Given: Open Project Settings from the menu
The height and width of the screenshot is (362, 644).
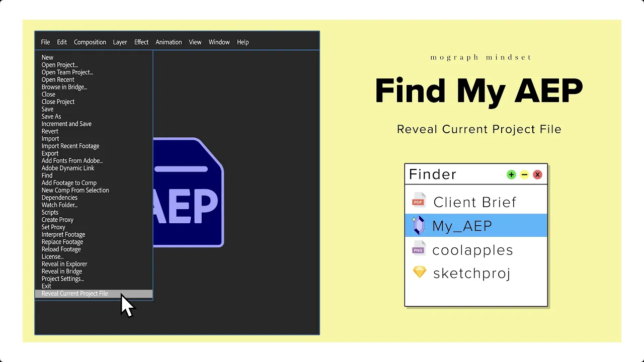Looking at the screenshot, I should tap(62, 279).
